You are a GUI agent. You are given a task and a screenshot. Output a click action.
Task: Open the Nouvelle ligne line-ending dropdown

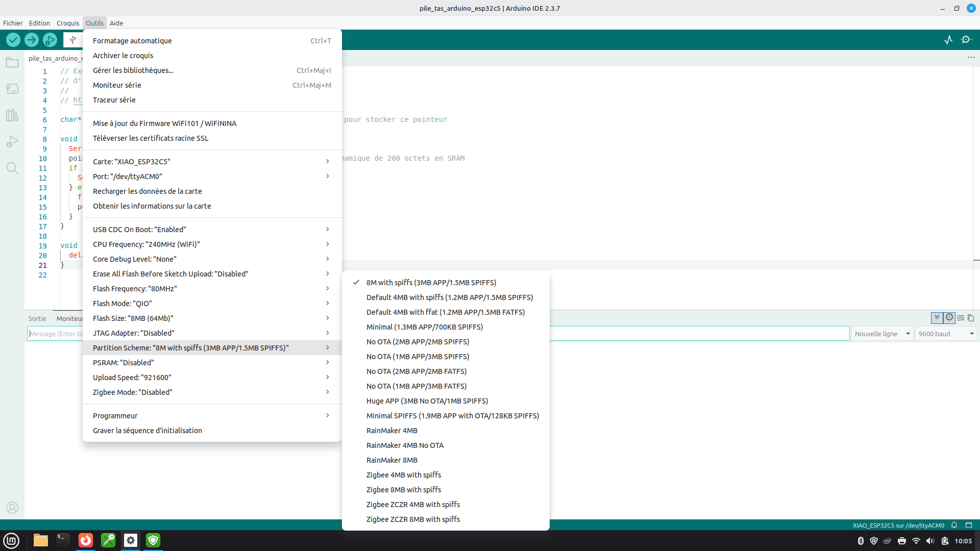pos(882,334)
